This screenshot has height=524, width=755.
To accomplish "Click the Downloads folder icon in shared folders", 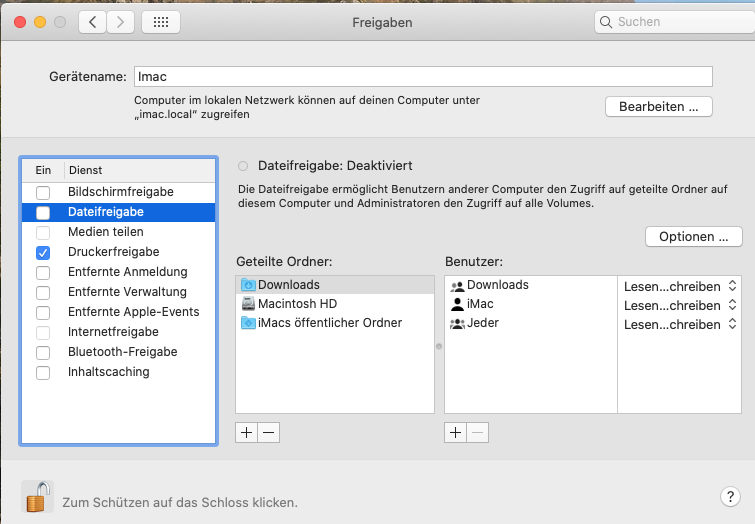I will pyautogui.click(x=248, y=285).
